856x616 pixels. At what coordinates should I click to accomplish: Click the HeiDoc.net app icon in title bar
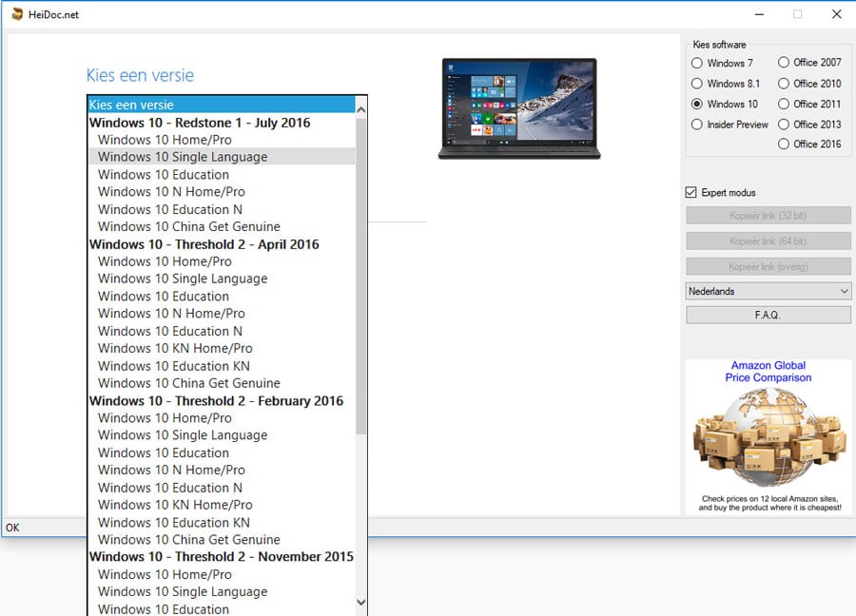pyautogui.click(x=17, y=14)
